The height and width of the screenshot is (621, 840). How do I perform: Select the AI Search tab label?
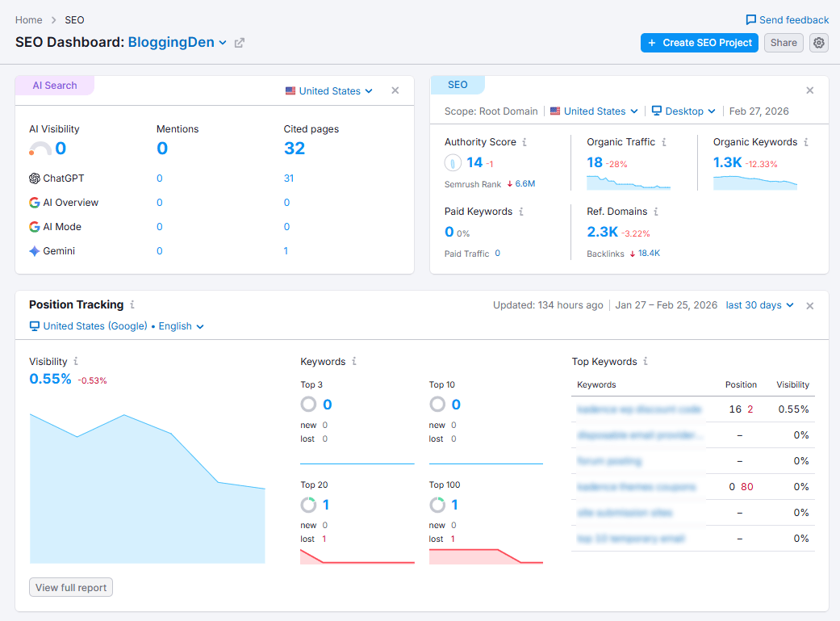55,86
